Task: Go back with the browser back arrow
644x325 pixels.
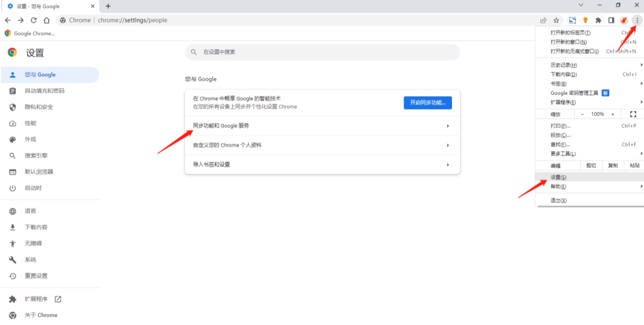Action: pos(8,20)
